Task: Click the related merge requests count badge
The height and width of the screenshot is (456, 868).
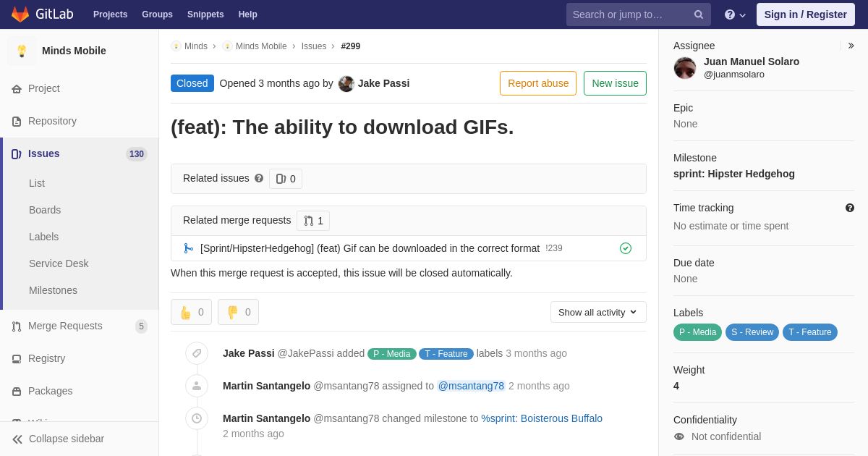Action: [313, 221]
